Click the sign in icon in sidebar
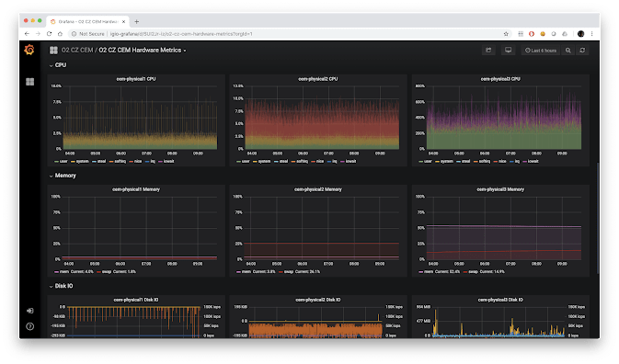The height and width of the screenshot is (364, 619). coord(30,311)
